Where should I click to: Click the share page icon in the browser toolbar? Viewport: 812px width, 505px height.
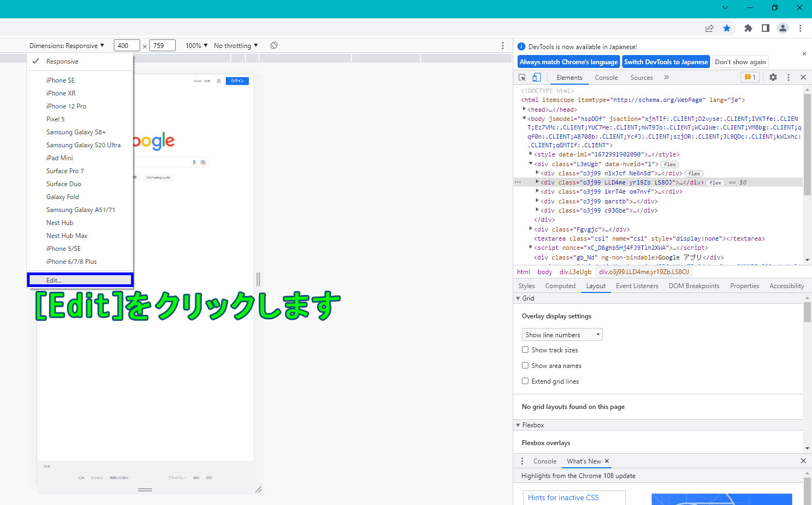[710, 28]
